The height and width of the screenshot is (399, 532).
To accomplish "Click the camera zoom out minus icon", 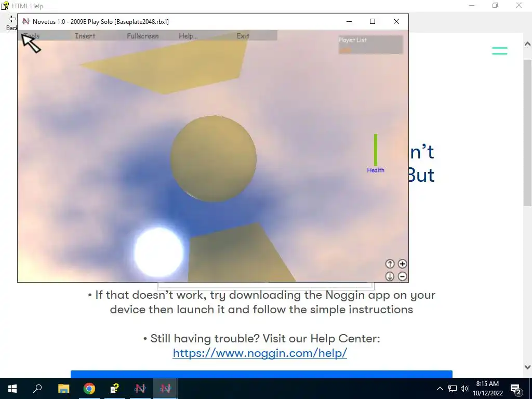I will tap(403, 276).
